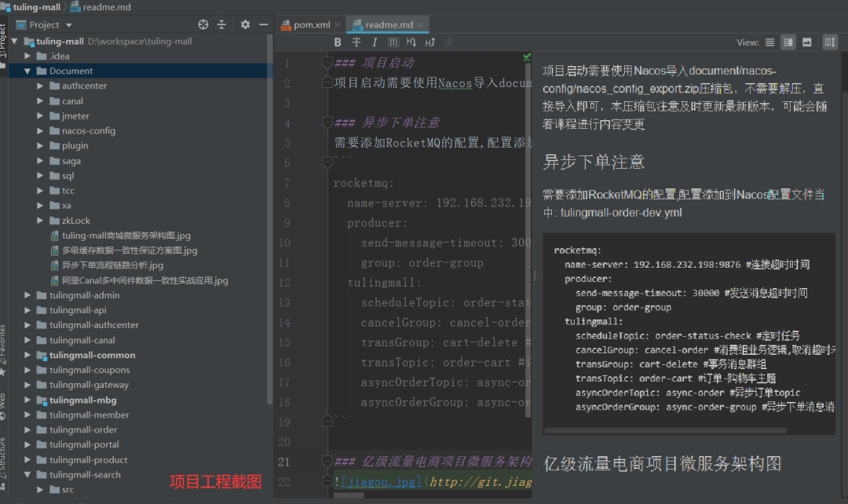Viewport: 848px width, 504px height.
Task: Click readme.md breadcrumb in navigation bar
Action: pyautogui.click(x=101, y=7)
